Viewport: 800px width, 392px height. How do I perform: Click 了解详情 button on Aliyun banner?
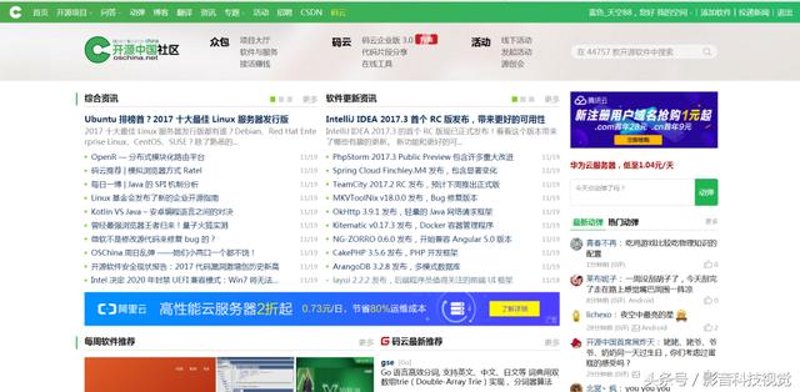coord(514,308)
